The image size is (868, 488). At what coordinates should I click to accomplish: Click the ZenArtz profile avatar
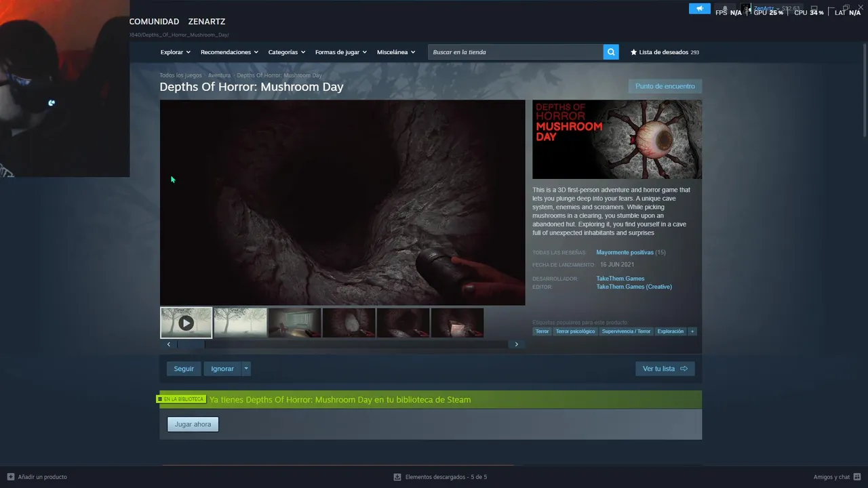coord(746,9)
